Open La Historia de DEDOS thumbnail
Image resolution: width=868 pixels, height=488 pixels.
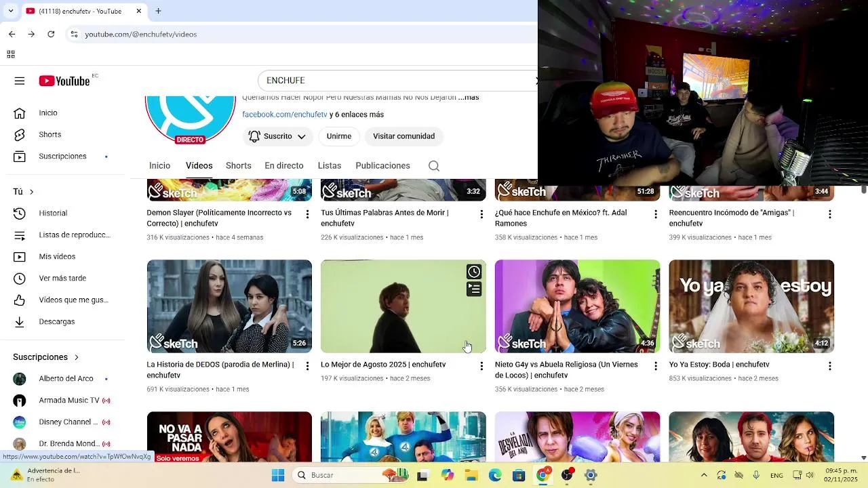click(x=229, y=306)
